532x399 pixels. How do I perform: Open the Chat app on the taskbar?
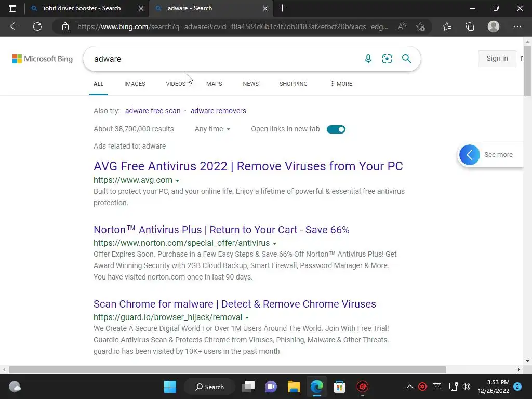[271, 387]
